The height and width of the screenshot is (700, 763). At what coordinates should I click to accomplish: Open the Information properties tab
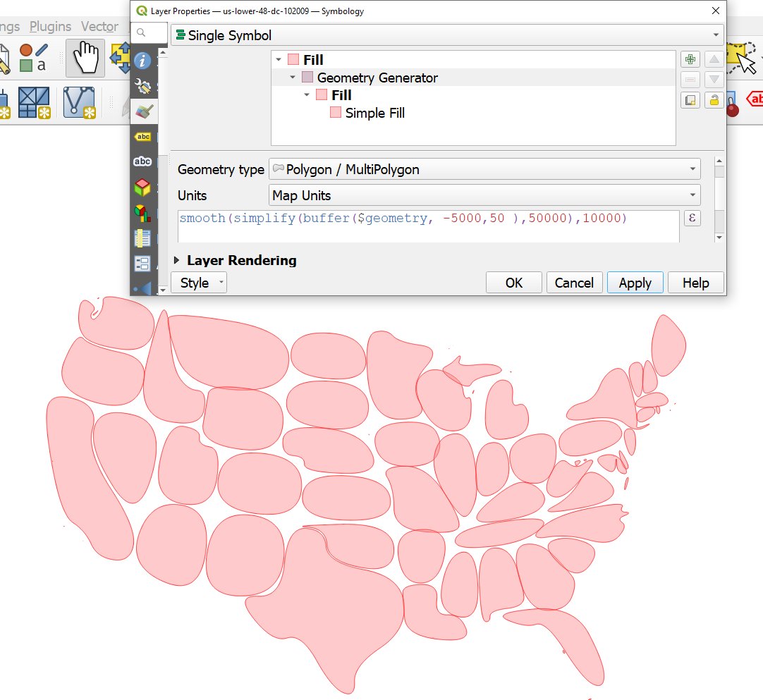point(144,61)
